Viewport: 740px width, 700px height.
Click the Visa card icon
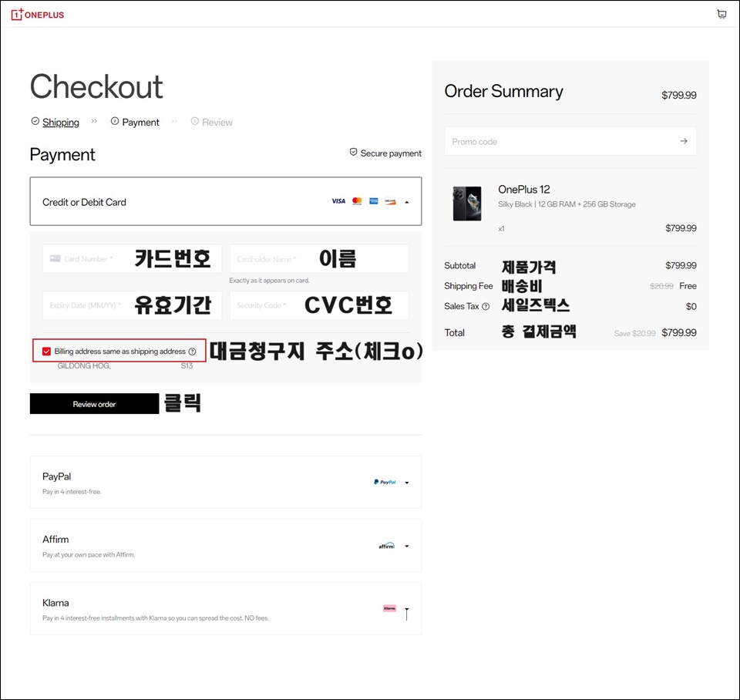tap(338, 201)
